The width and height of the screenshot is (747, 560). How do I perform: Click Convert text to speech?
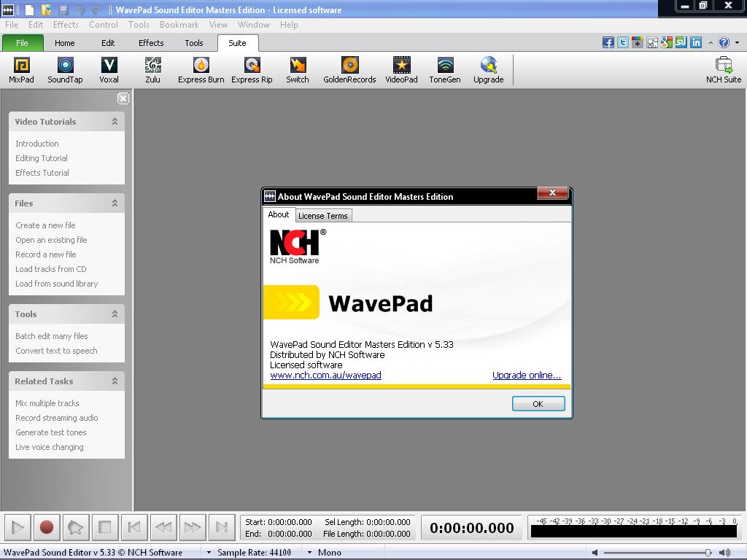pyautogui.click(x=56, y=351)
